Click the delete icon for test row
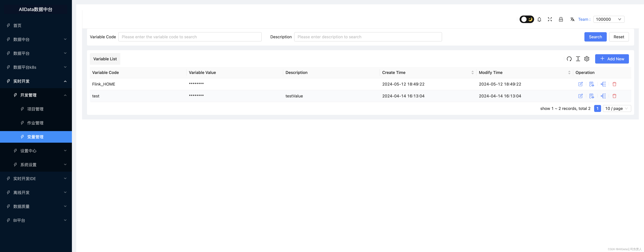Image resolution: width=644 pixels, height=252 pixels. (614, 96)
